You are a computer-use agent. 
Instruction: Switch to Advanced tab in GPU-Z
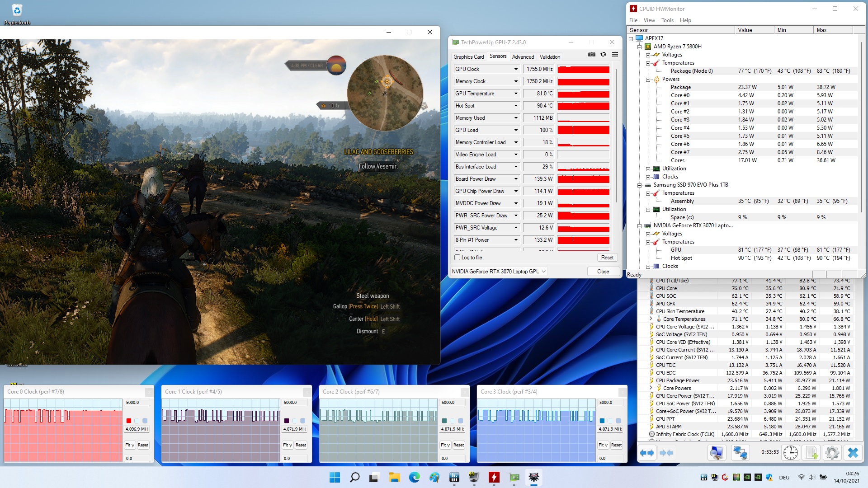523,57
